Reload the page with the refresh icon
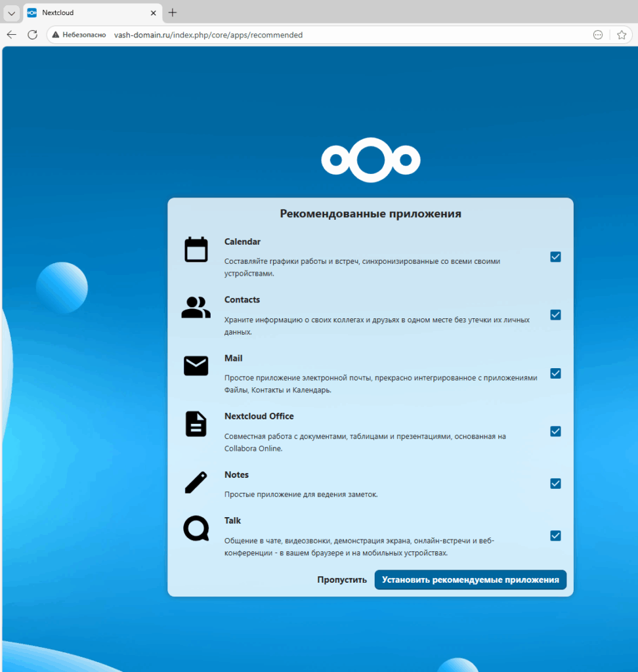This screenshot has width=638, height=672. click(x=33, y=35)
